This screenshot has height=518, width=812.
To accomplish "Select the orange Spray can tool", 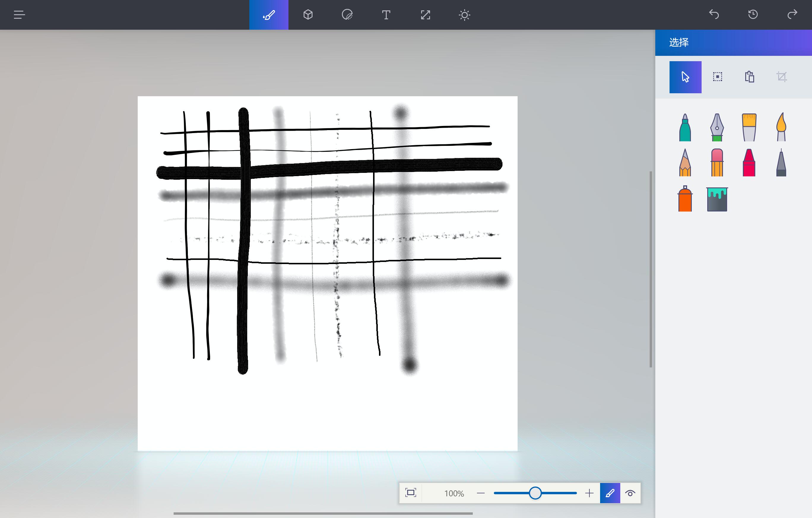I will click(x=685, y=199).
